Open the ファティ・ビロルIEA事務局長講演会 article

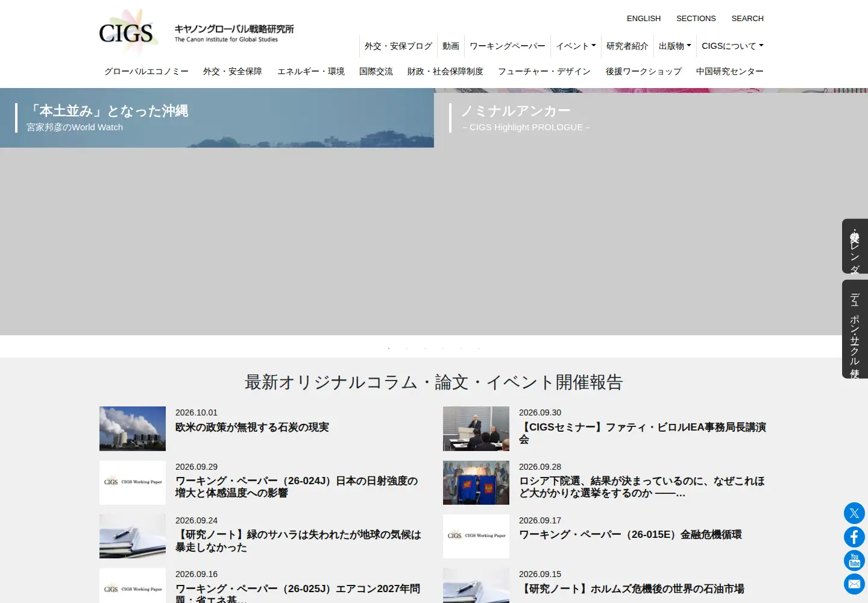click(x=643, y=434)
